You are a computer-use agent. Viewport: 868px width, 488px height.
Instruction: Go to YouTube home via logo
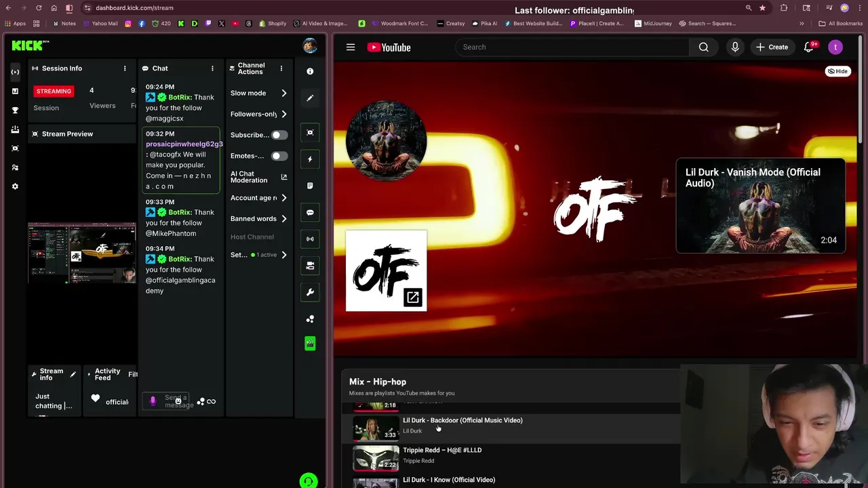click(389, 47)
